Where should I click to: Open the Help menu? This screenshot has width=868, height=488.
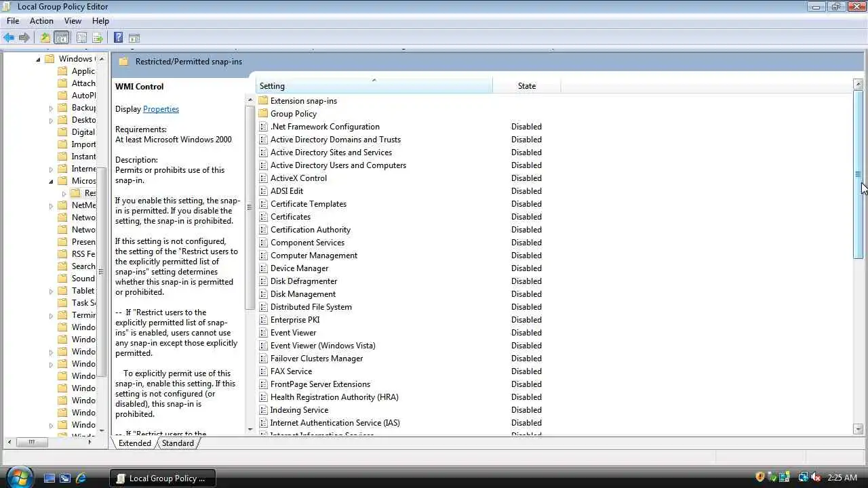100,21
